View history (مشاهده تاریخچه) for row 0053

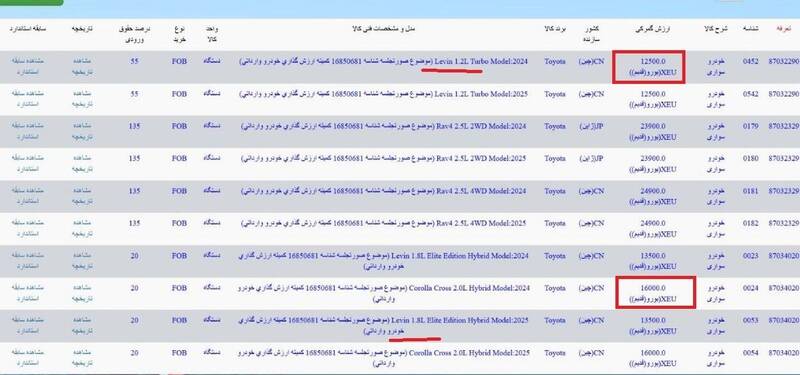pos(82,326)
